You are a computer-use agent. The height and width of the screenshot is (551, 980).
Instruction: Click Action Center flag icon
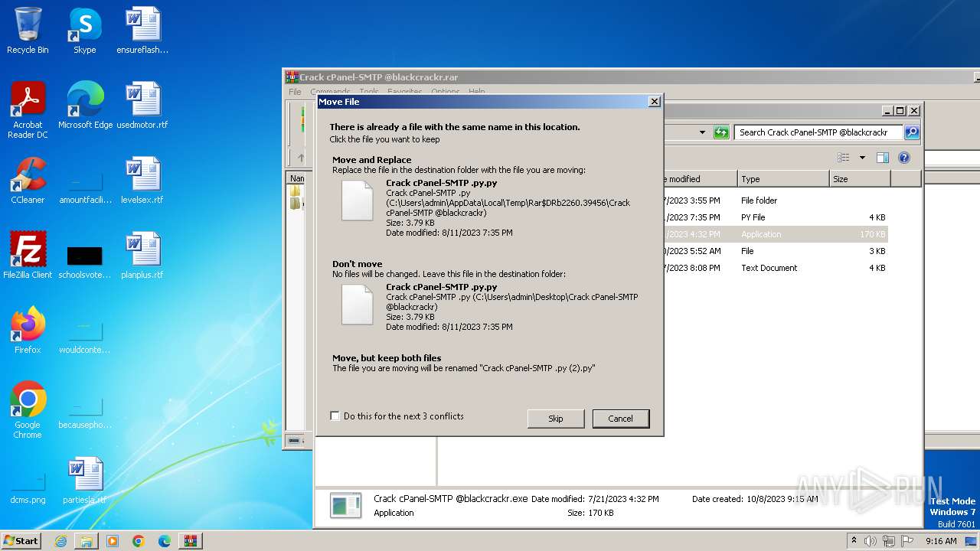tap(907, 541)
